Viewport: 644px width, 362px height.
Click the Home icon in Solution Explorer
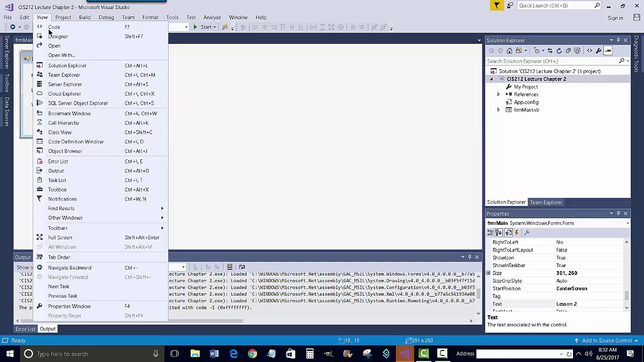[x=510, y=51]
